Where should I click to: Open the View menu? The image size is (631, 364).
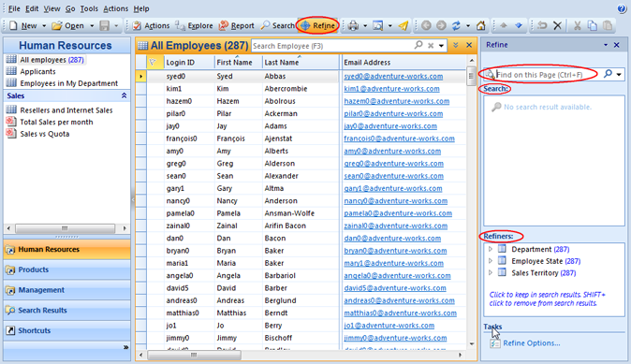(x=51, y=8)
